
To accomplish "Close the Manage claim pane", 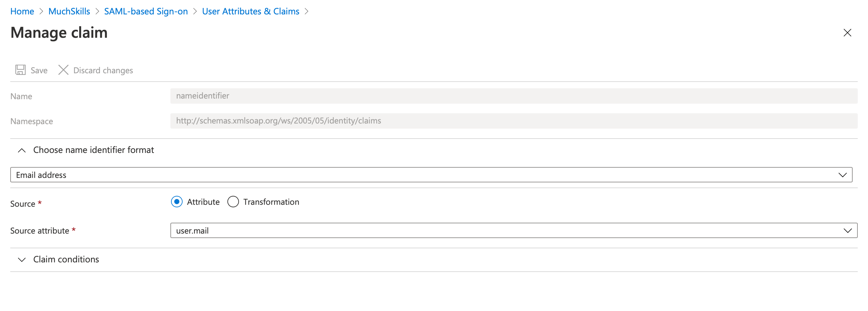I will pyautogui.click(x=847, y=33).
